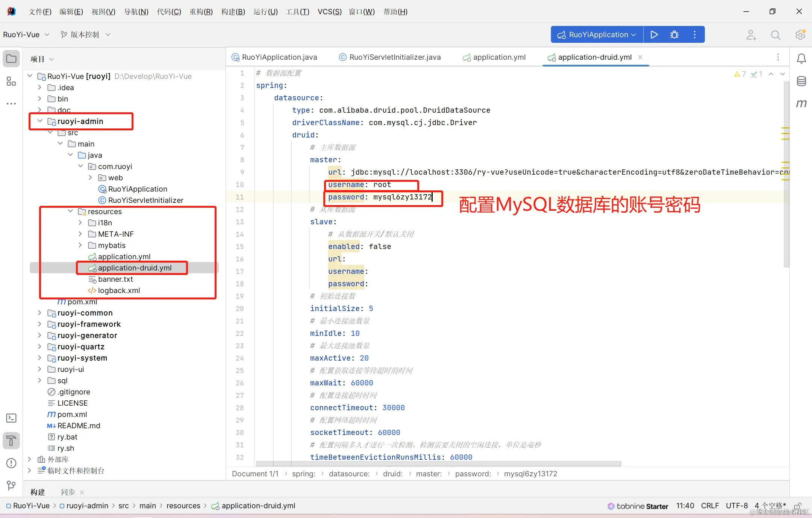812x518 pixels.
Task: Toggle the Project tool window
Action: pos(11,59)
